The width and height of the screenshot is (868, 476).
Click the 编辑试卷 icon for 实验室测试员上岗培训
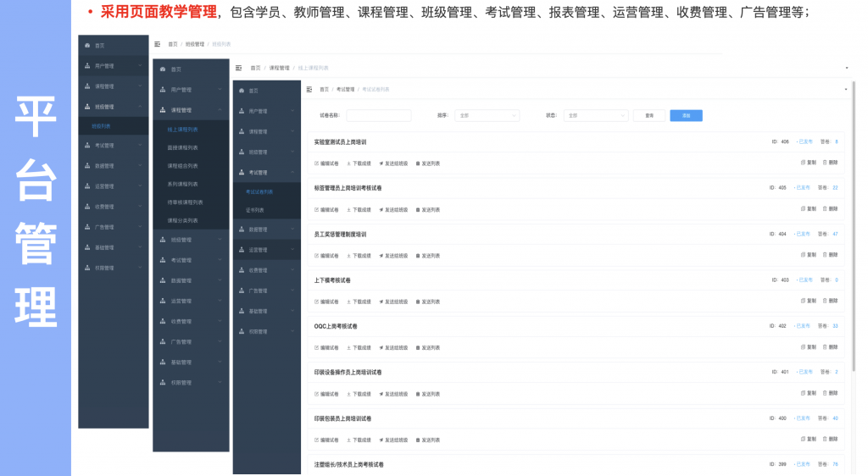317,163
